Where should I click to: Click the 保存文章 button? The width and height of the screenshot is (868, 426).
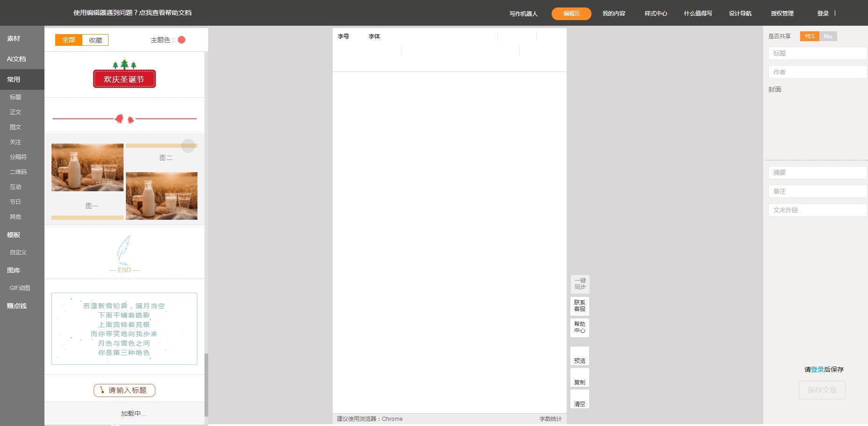pos(822,390)
